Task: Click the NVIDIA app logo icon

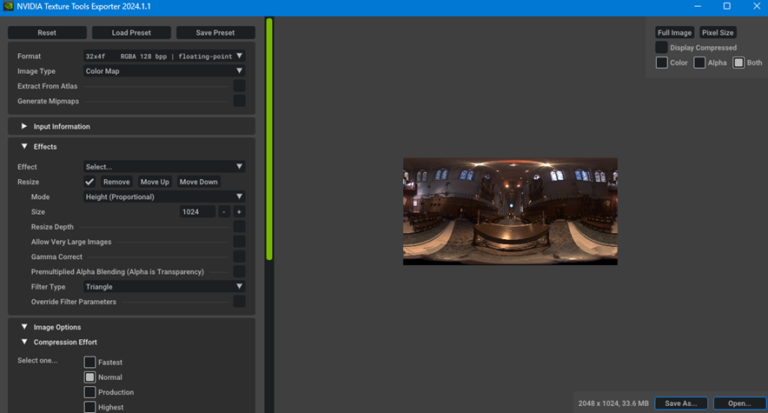Action: (9, 7)
